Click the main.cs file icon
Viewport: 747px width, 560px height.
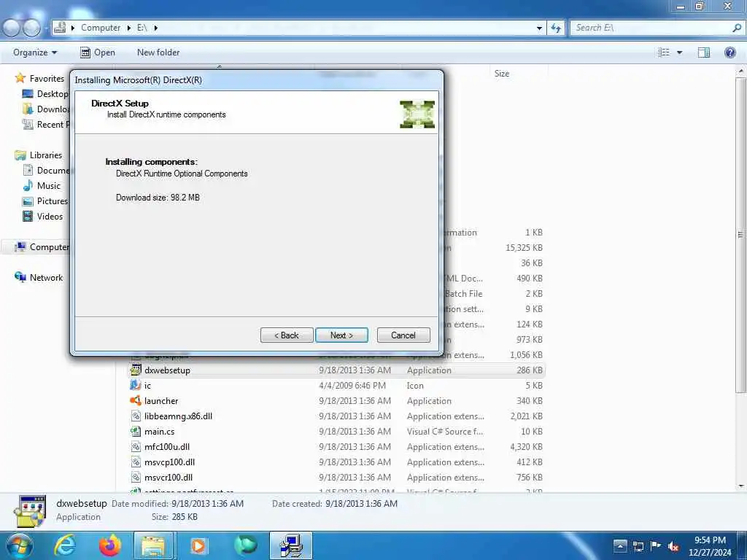[x=136, y=432]
